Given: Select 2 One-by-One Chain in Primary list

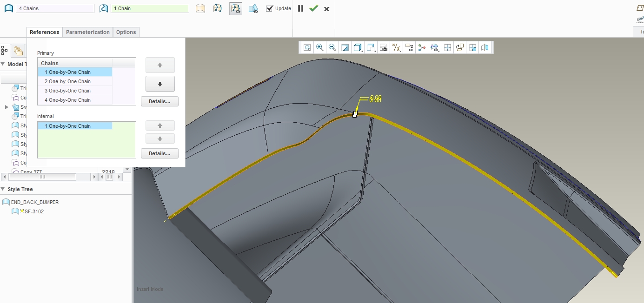Looking at the screenshot, I should point(75,81).
